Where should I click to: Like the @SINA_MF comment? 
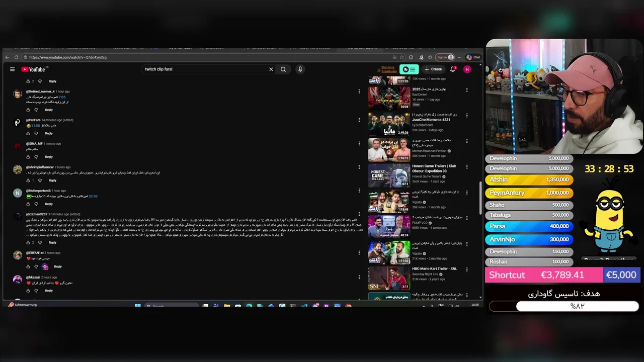pos(28,157)
